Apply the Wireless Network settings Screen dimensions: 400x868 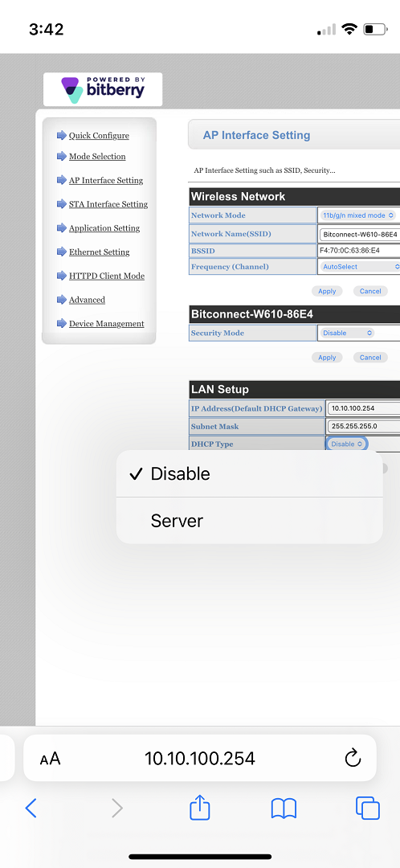click(327, 291)
